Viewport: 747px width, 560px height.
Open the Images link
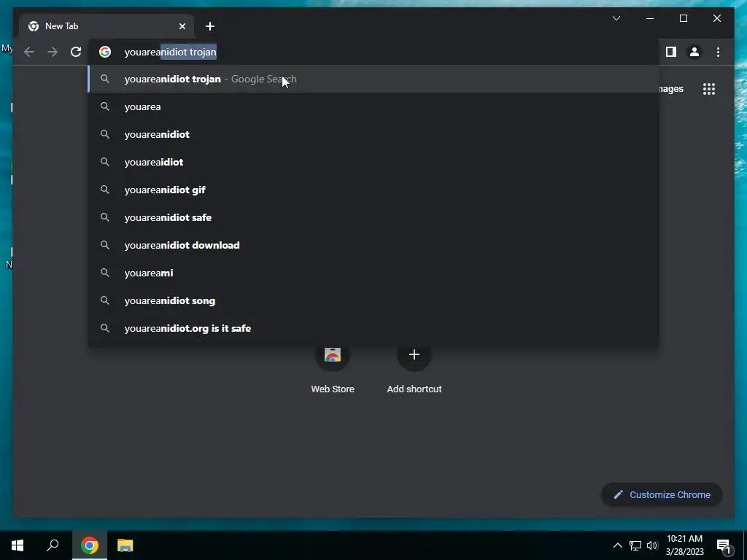672,89
